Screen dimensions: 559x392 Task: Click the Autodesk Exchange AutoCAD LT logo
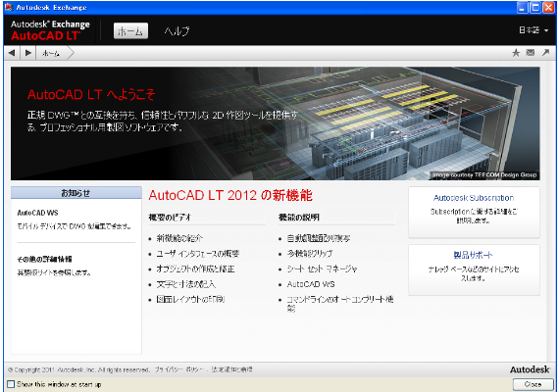[50, 30]
